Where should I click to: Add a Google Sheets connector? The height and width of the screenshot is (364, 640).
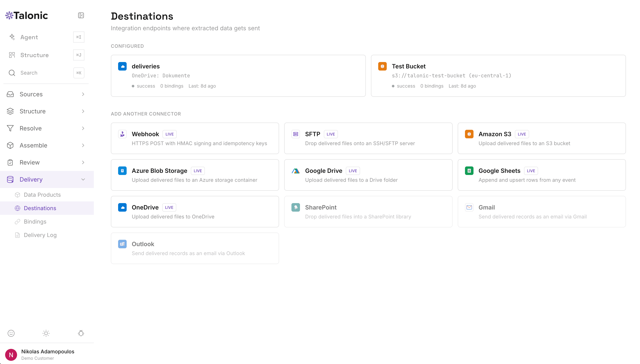(x=542, y=175)
